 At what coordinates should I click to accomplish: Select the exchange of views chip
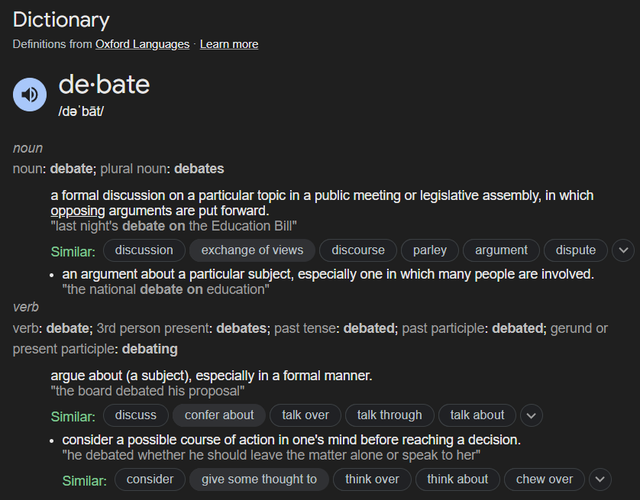point(252,250)
